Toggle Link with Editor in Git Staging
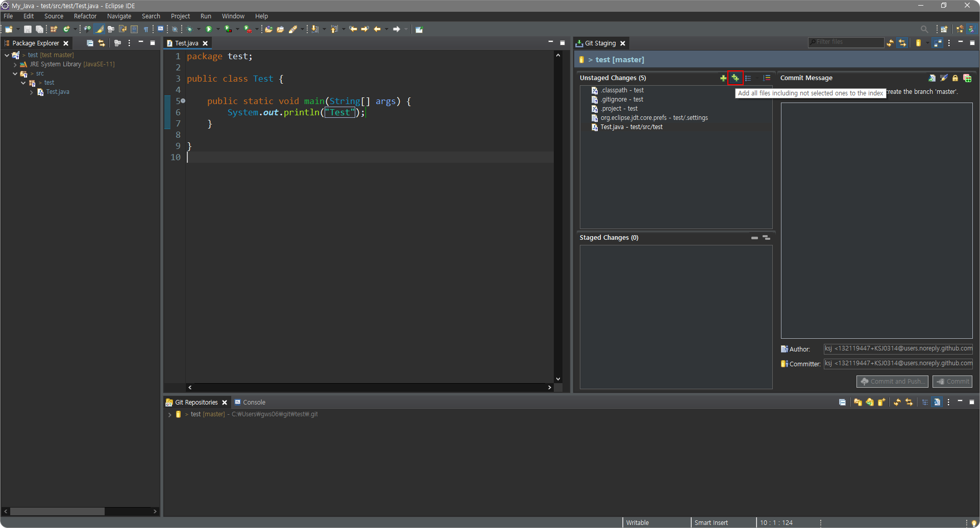 tap(902, 43)
